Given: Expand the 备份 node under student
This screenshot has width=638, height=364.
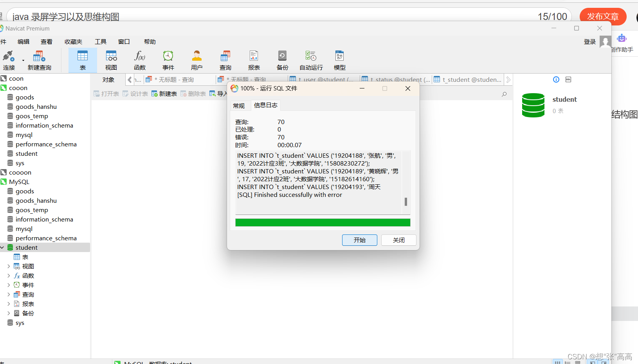Looking at the screenshot, I should coord(9,313).
